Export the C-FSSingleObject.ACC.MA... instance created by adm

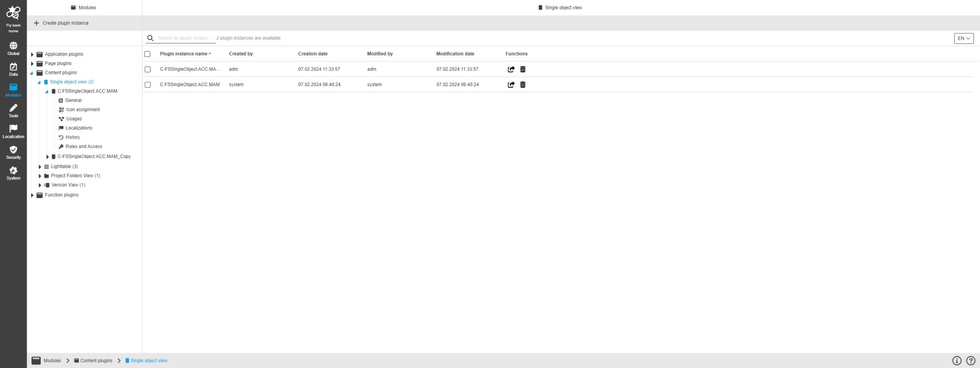click(511, 69)
